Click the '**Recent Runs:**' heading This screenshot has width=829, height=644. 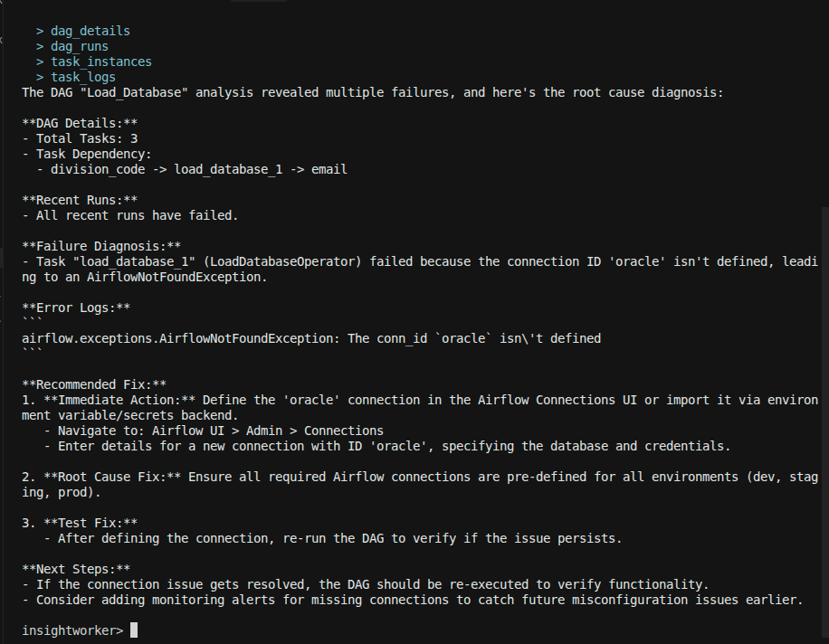tap(80, 200)
